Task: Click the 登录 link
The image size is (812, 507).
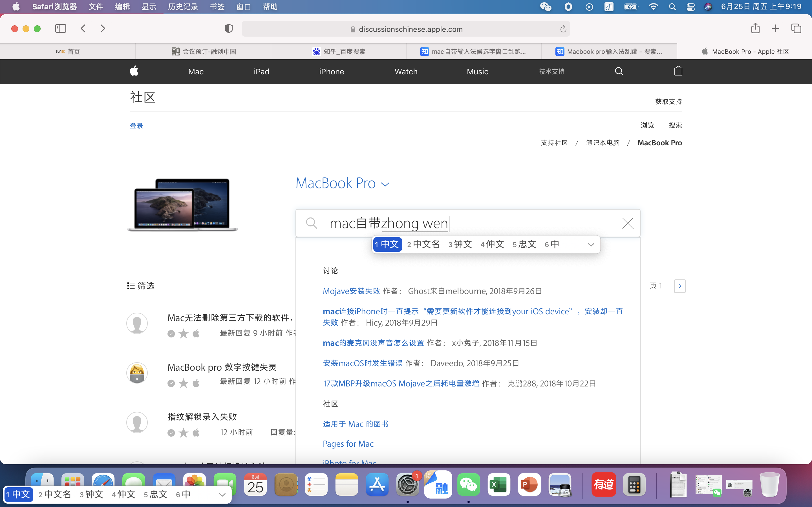Action: click(x=136, y=126)
